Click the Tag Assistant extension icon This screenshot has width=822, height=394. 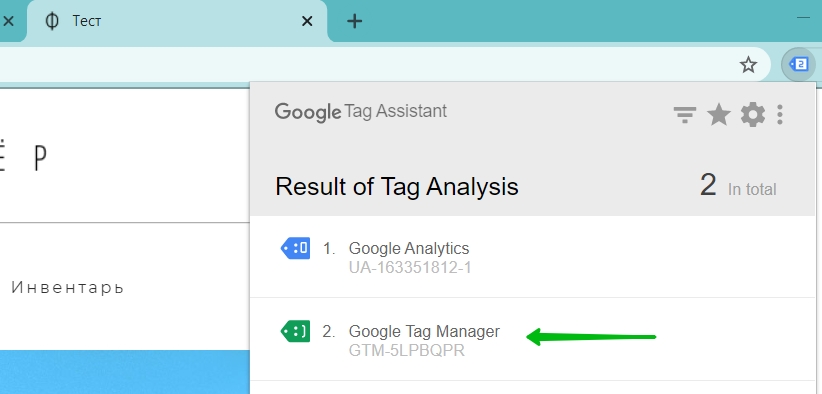click(x=798, y=65)
